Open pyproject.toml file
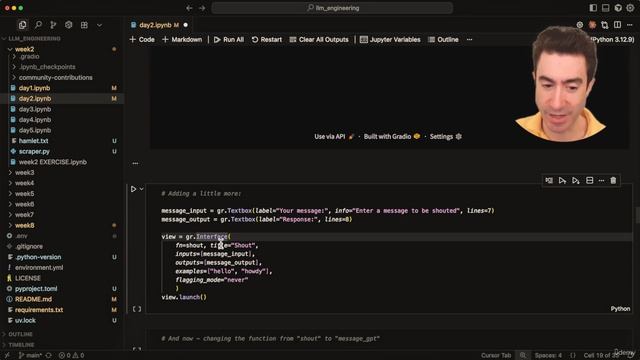Image resolution: width=640 pixels, height=360 pixels. (36, 289)
